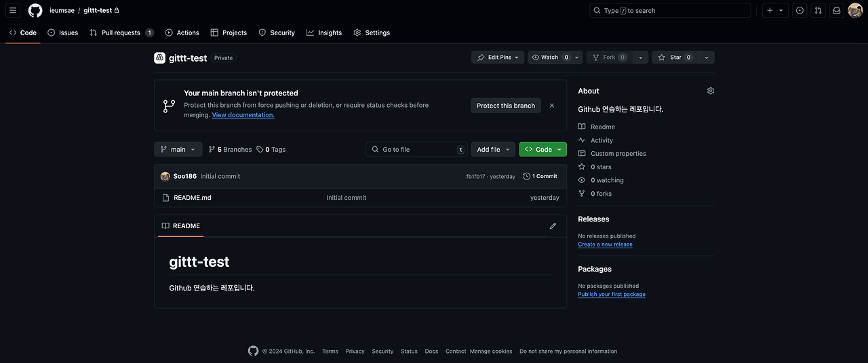This screenshot has height=363, width=868.
Task: Open the Pull requests tab
Action: pyautogui.click(x=122, y=33)
